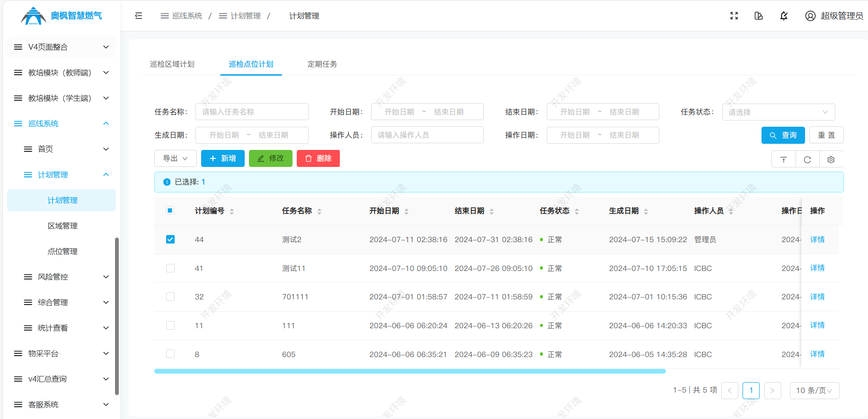Click the 计划管理 breadcrumb menu icon

click(x=223, y=16)
